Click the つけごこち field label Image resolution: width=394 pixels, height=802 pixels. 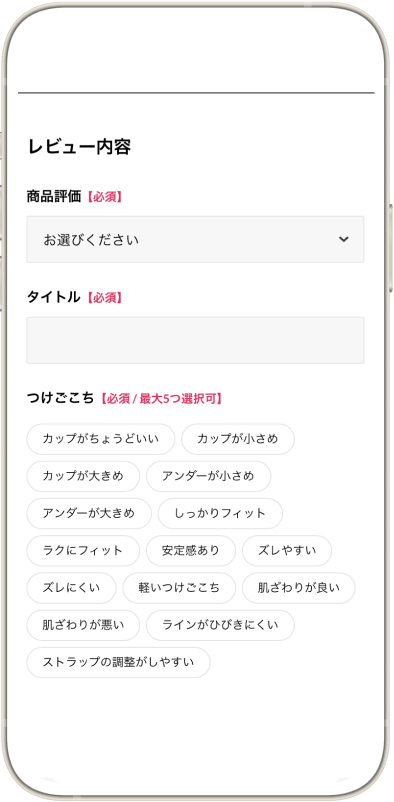60,398
